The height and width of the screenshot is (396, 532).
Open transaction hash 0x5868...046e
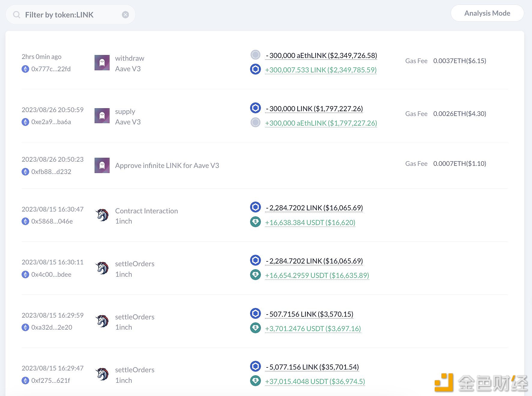click(x=52, y=221)
